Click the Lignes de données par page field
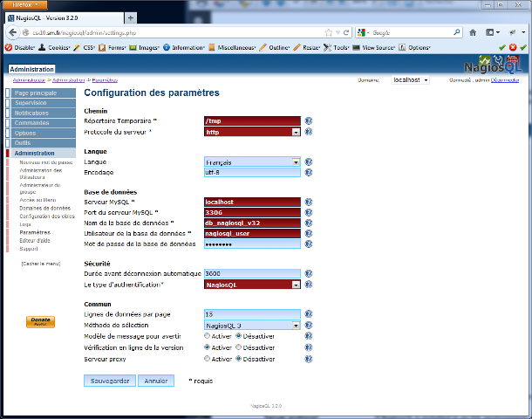The width and height of the screenshot is (532, 419). 252,314
